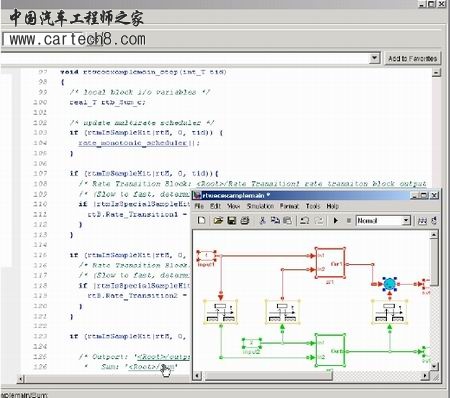Viewport: 450px width, 398px height.
Task: Follow the rate_monotonic_scheduler hyperlink in code
Action: (x=133, y=143)
